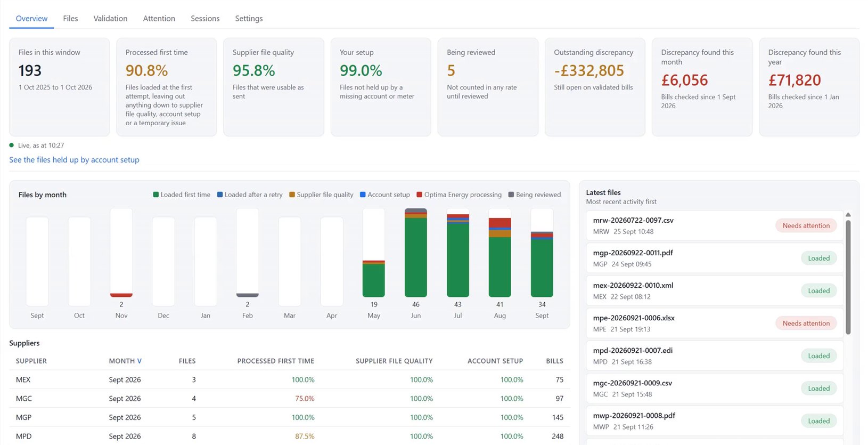Click the 'Outstanding discrepancy' card

coord(595,87)
